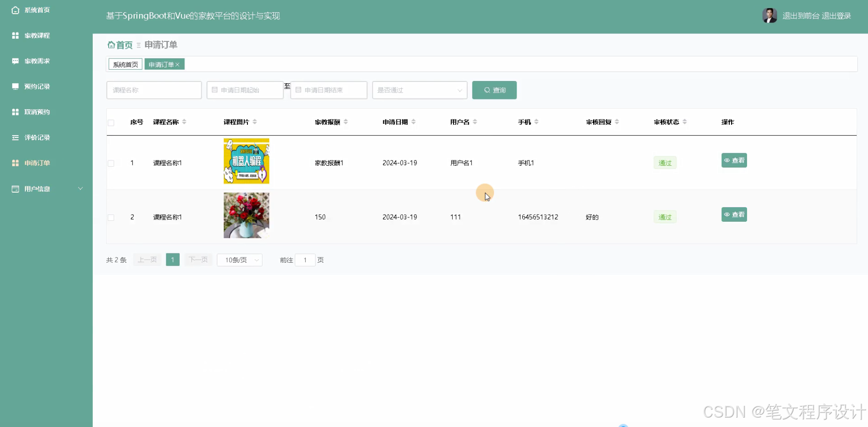Viewport: 868px width, 427px height.
Task: Click the 查看 button on row 2
Action: [x=734, y=214]
